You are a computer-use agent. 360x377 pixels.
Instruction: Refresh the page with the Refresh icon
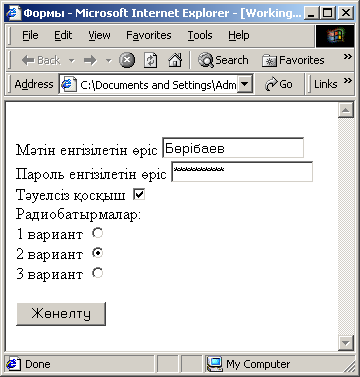pyautogui.click(x=151, y=60)
